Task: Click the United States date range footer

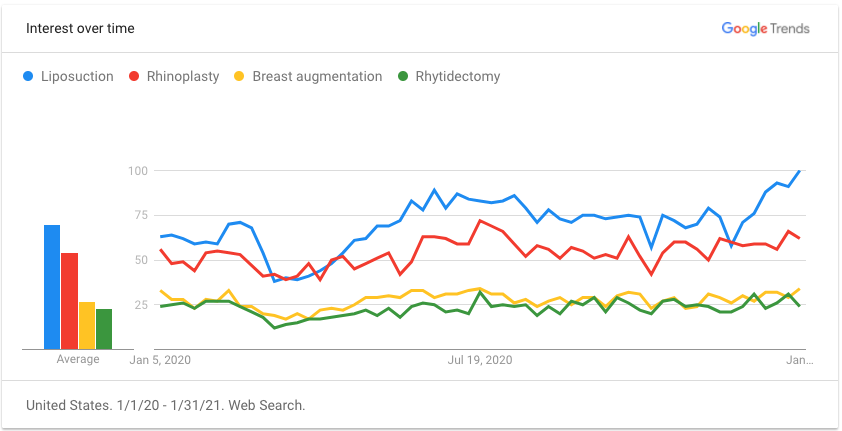Action: tap(165, 405)
